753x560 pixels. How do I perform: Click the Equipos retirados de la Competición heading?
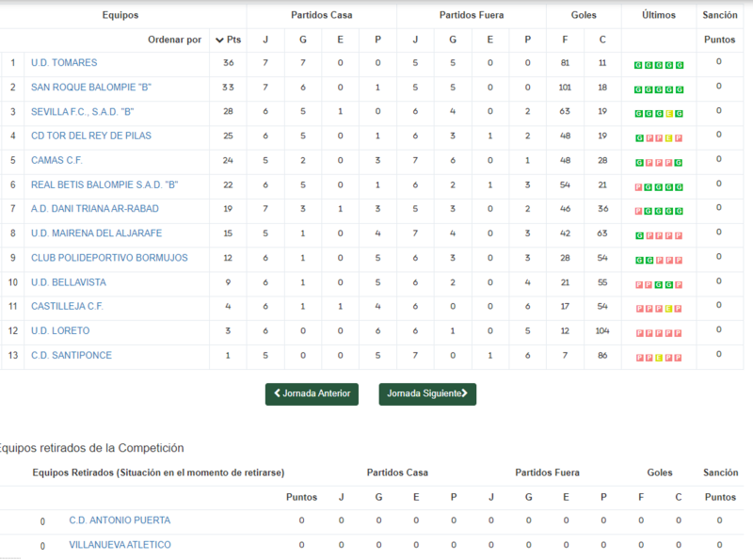(x=91, y=448)
